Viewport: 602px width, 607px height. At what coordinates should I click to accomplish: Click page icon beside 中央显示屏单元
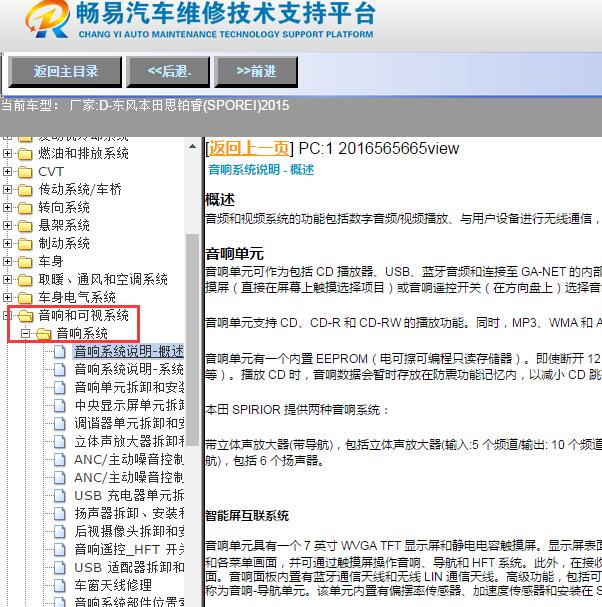(x=60, y=405)
